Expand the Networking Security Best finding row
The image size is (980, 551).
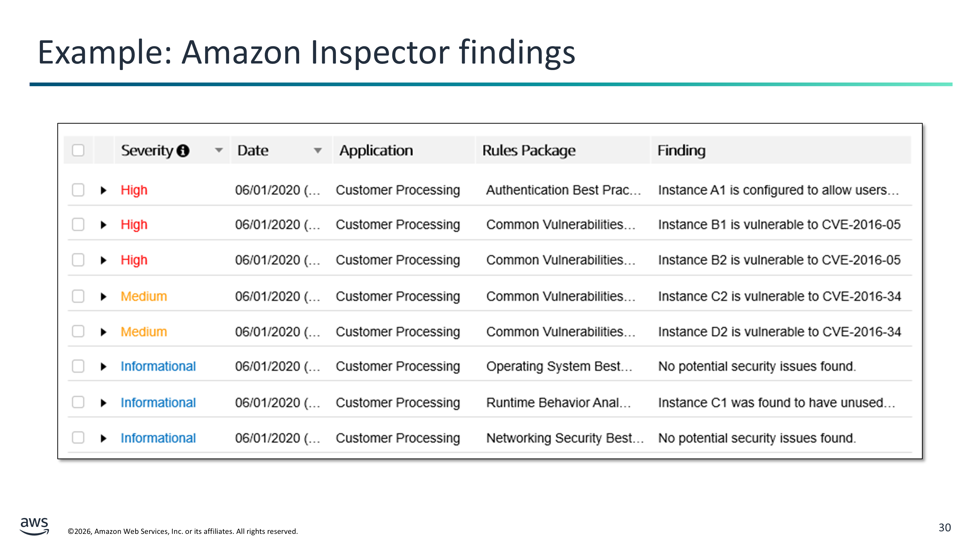103,438
